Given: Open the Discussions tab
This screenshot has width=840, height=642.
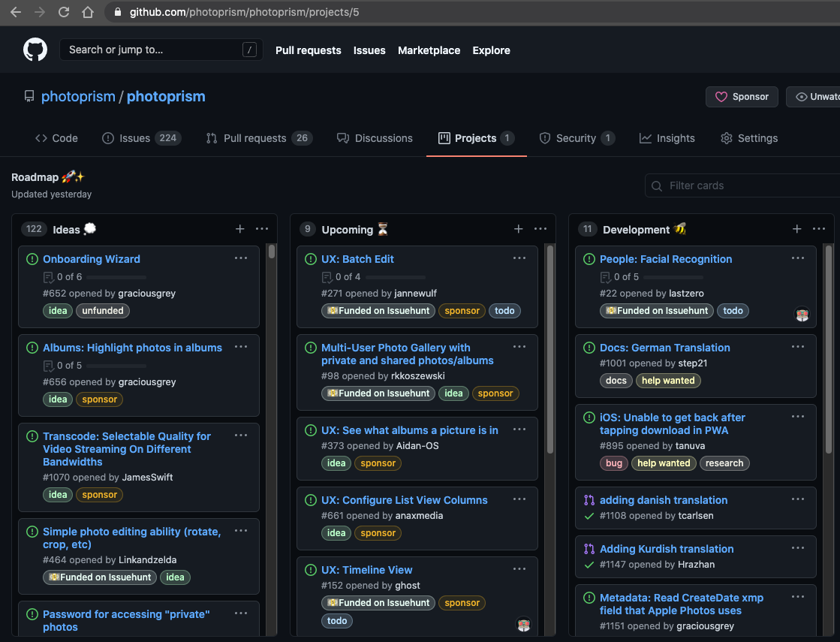Looking at the screenshot, I should 375,138.
